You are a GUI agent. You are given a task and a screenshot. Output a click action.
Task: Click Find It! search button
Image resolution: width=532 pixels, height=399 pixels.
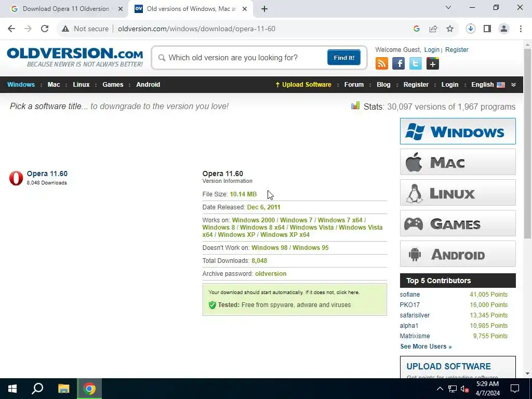(344, 57)
